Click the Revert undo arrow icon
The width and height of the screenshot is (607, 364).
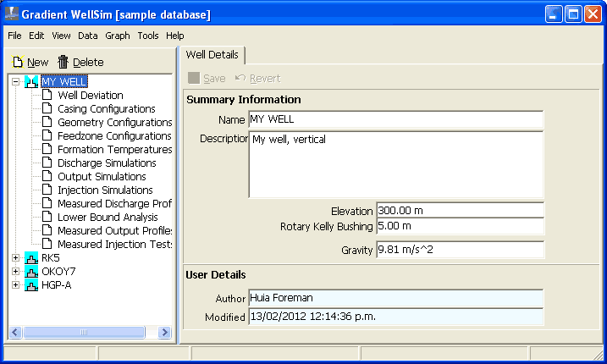tap(240, 78)
